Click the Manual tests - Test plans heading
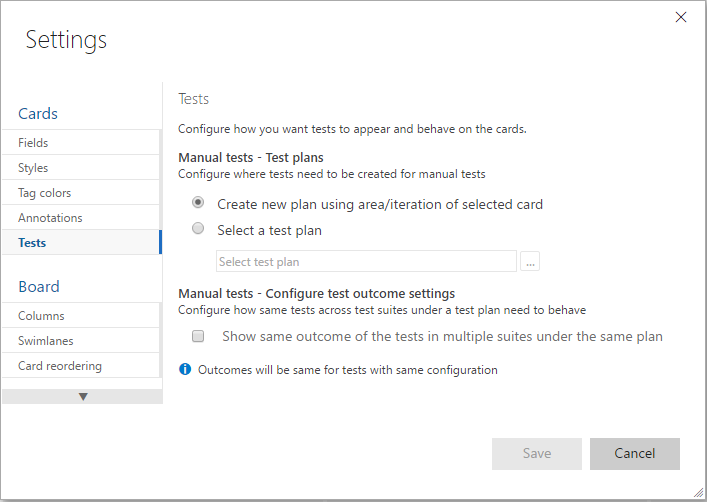 pyautogui.click(x=251, y=157)
